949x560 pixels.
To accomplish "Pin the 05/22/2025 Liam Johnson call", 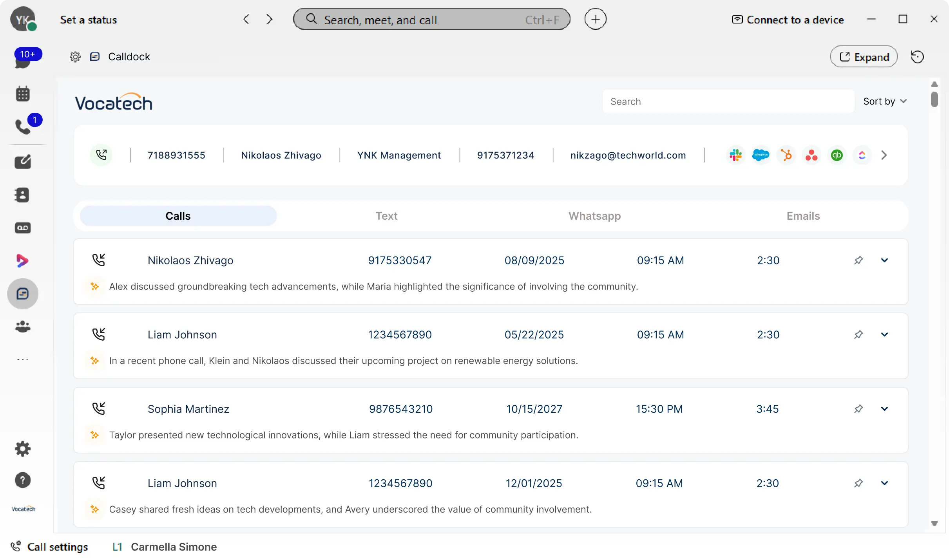I will [x=858, y=334].
